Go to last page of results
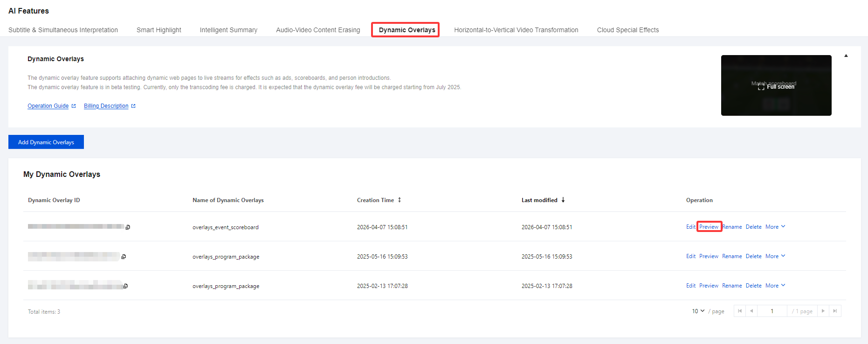 [835, 311]
